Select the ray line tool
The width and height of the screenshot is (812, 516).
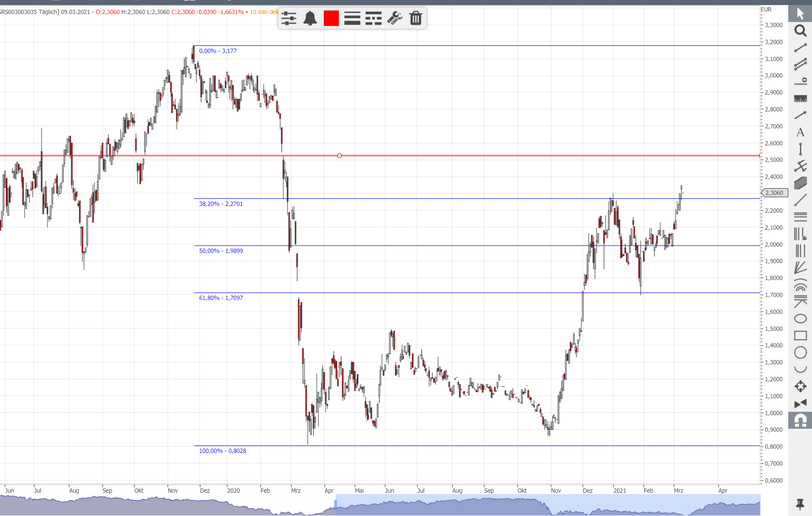pyautogui.click(x=800, y=200)
